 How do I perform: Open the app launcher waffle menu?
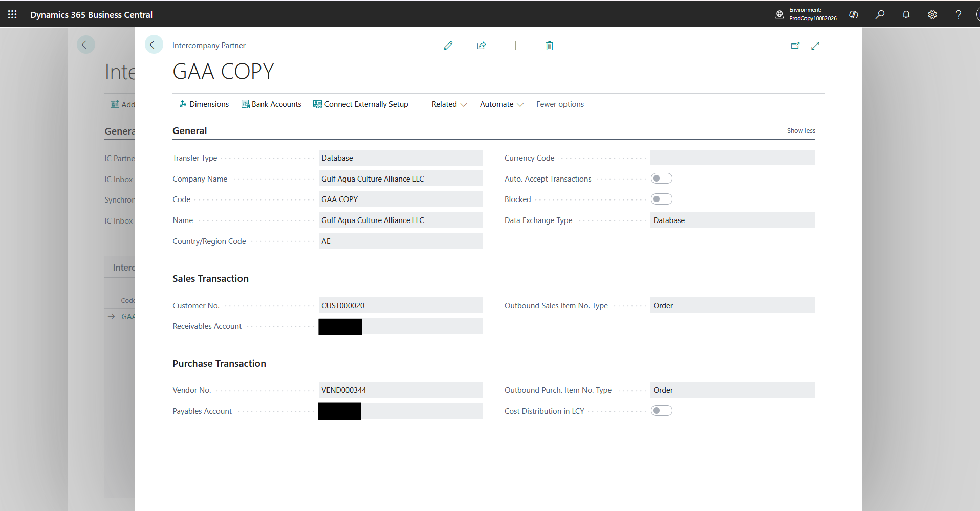coord(12,14)
